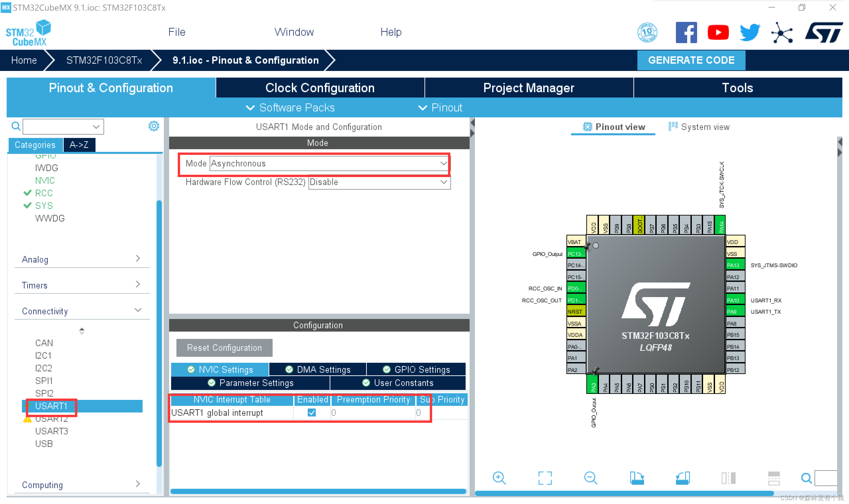Click the GENERATE CODE button
849x504 pixels.
point(691,60)
